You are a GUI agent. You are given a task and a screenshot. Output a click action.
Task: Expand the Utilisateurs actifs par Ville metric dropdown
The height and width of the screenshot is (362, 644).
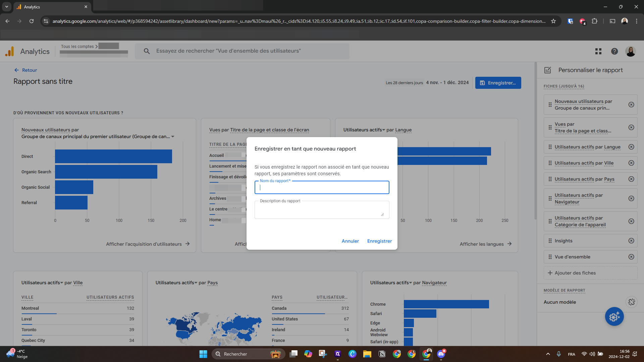click(62, 283)
